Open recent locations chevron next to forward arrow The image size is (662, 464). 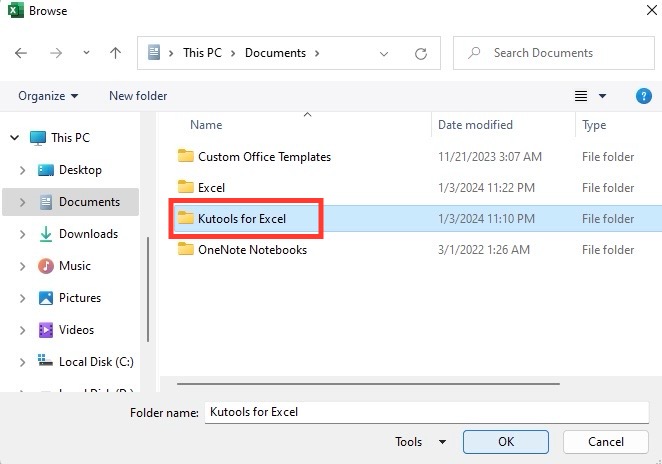pos(86,53)
